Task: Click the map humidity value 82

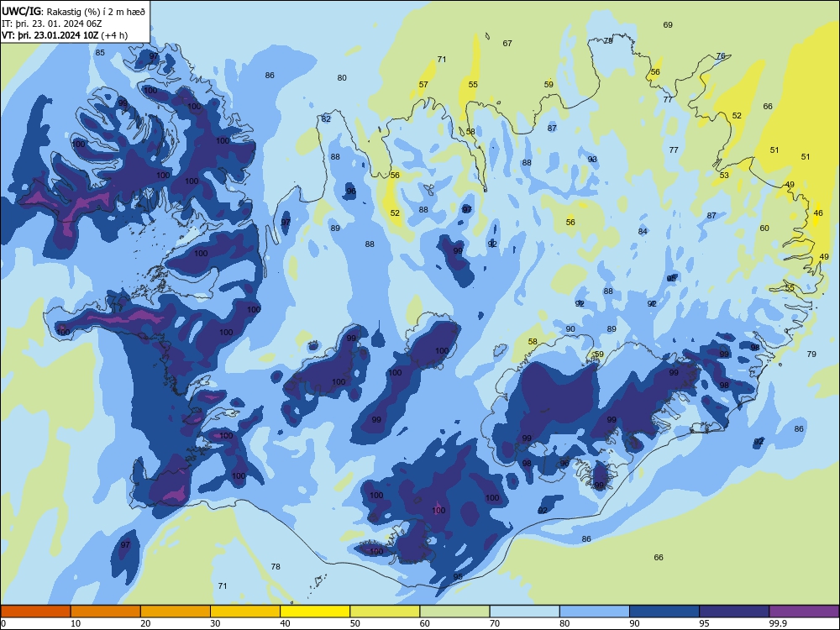Action: 326,119
